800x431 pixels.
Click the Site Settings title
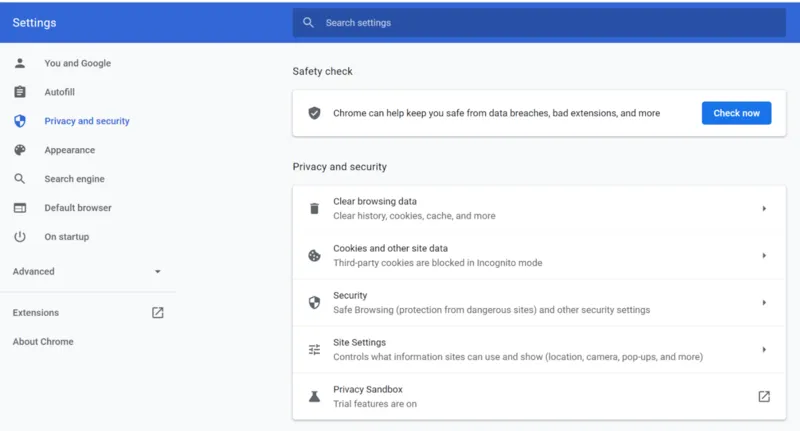(x=359, y=342)
